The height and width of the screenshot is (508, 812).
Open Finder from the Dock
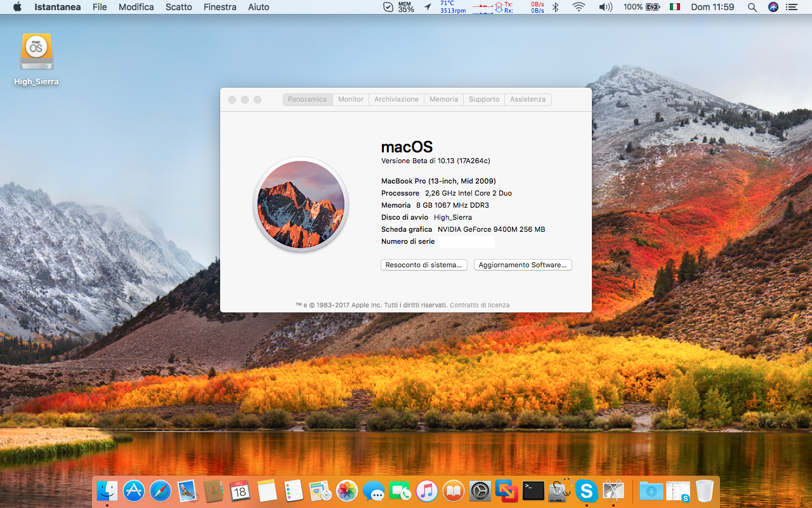tap(107, 491)
